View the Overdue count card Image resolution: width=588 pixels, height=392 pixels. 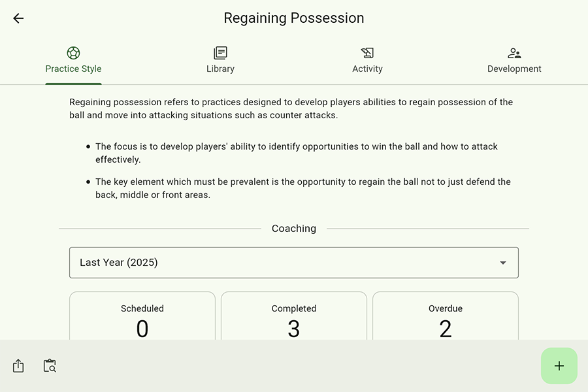pyautogui.click(x=446, y=317)
